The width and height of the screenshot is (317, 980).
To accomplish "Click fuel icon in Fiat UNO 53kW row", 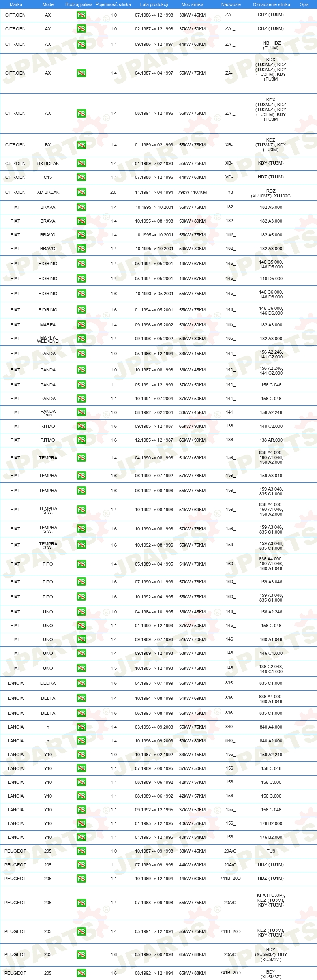I will coord(81,653).
